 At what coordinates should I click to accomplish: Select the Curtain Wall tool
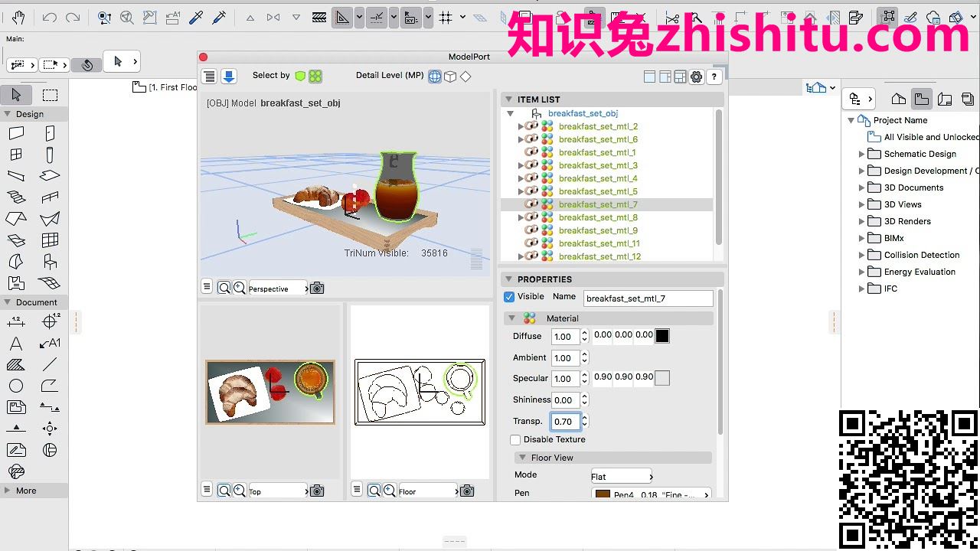pyautogui.click(x=50, y=240)
